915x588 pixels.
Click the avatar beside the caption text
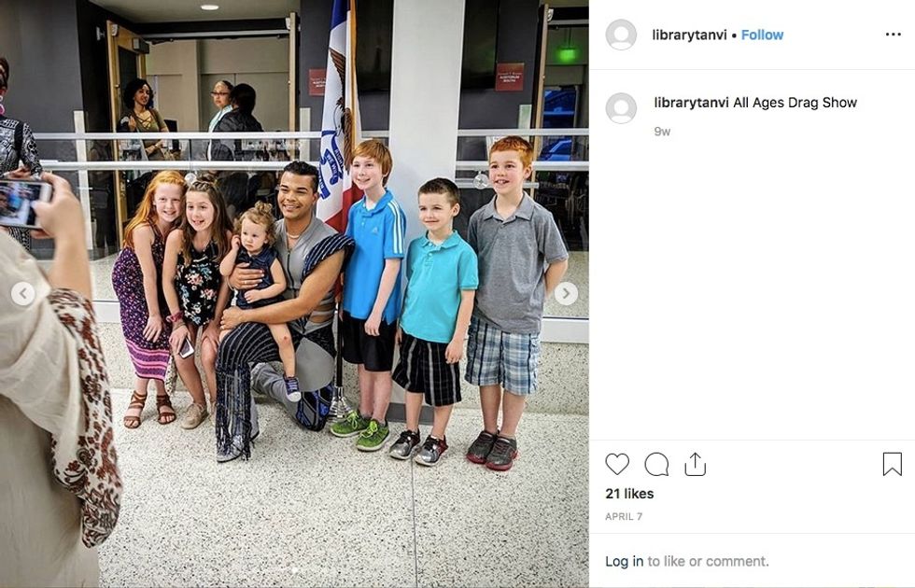pos(621,108)
